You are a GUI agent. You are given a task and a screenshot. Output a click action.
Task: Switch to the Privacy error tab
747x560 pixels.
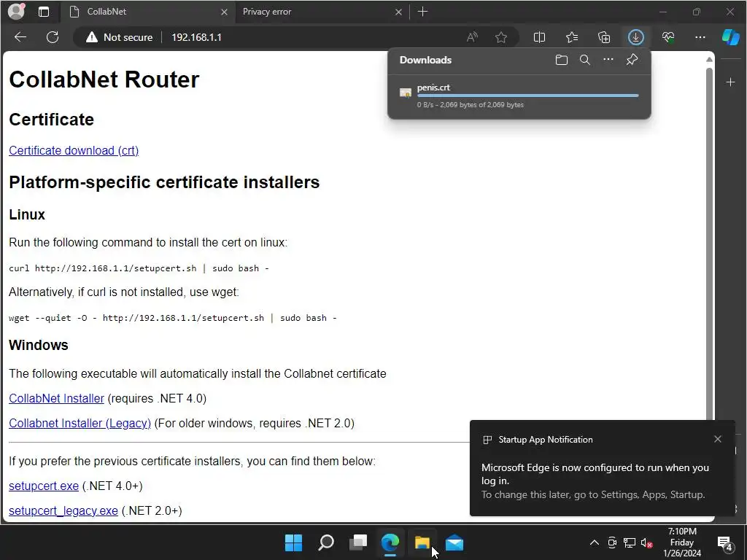pyautogui.click(x=322, y=12)
